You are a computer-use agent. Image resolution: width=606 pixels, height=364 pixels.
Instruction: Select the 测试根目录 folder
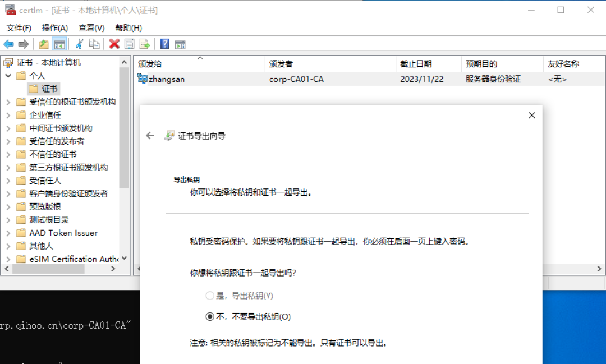click(x=43, y=220)
